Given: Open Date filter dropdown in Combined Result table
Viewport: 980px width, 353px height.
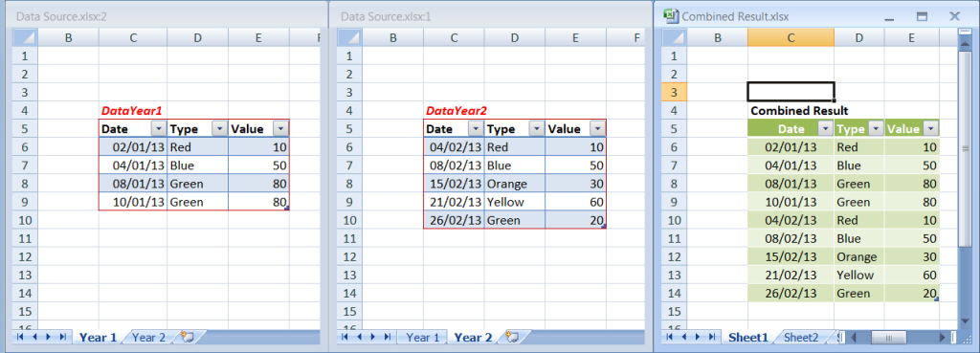Looking at the screenshot, I should click(826, 129).
